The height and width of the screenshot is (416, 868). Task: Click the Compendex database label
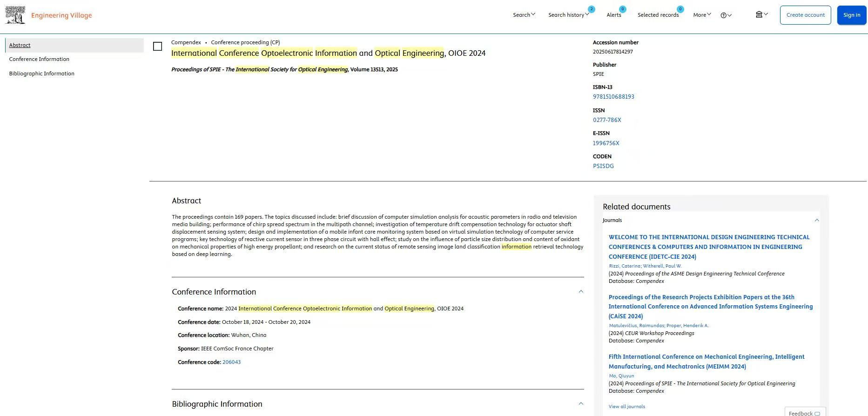pyautogui.click(x=186, y=42)
